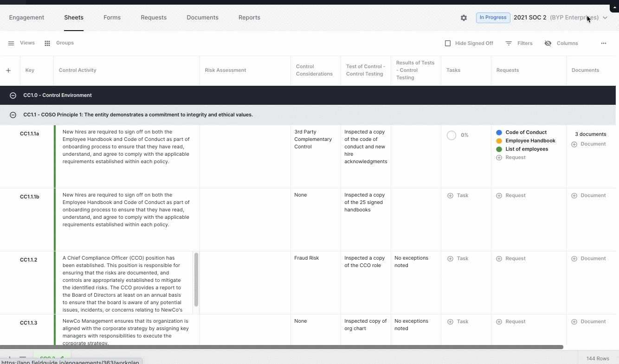619x364 pixels.
Task: Click the 0% progress circle on CC1.1.1a
Action: 451,135
